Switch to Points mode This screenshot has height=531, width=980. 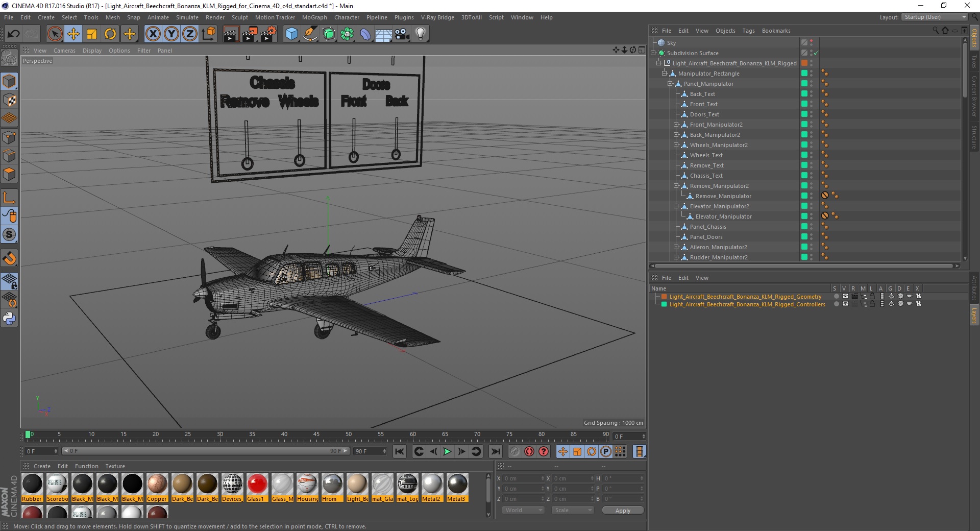click(9, 137)
